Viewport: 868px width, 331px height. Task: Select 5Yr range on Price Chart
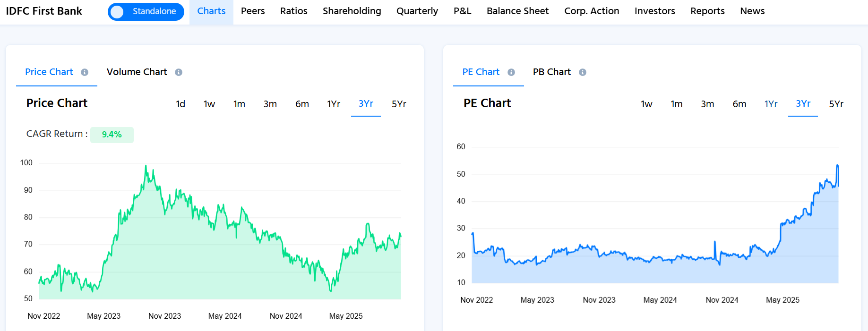[x=399, y=104]
